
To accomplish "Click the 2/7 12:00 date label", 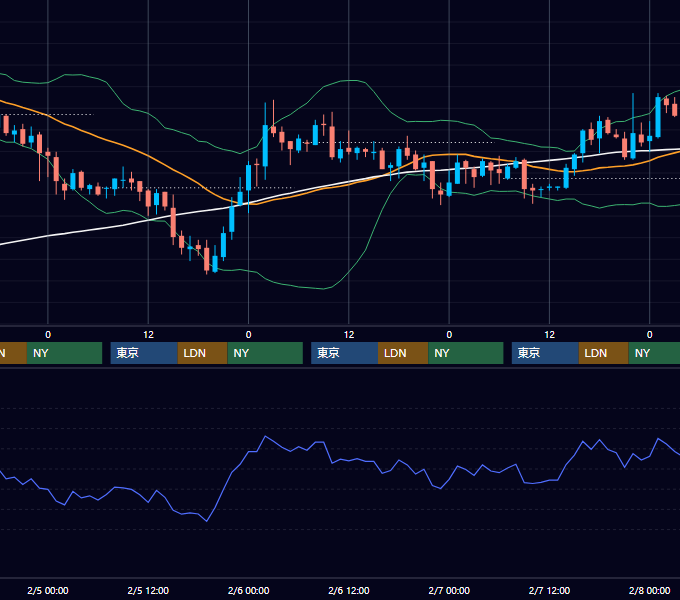I will click(549, 590).
